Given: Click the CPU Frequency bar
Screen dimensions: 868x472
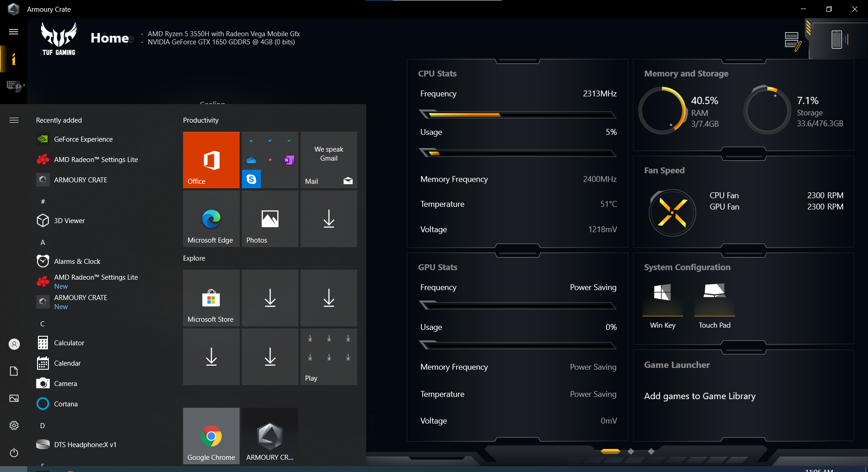Looking at the screenshot, I should click(518, 114).
